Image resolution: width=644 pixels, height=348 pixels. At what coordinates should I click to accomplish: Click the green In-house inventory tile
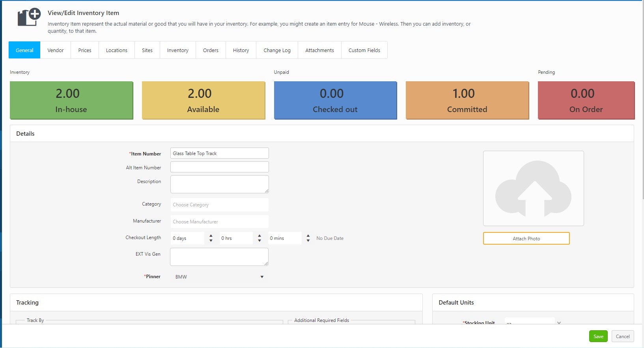point(71,100)
